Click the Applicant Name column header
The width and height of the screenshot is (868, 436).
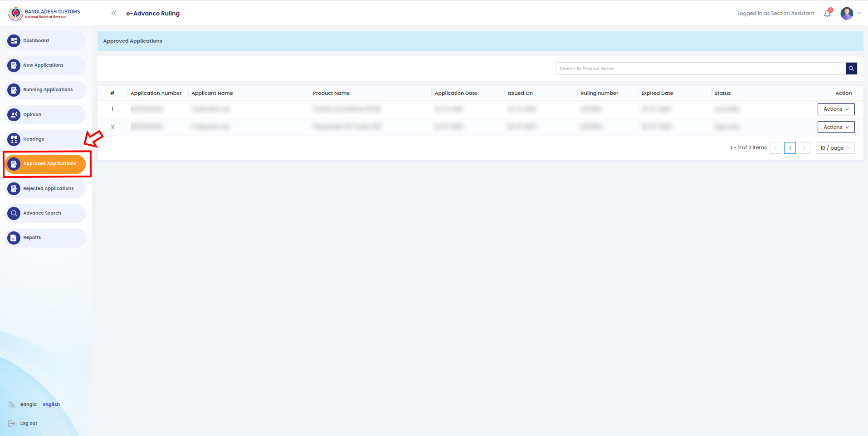click(x=212, y=93)
